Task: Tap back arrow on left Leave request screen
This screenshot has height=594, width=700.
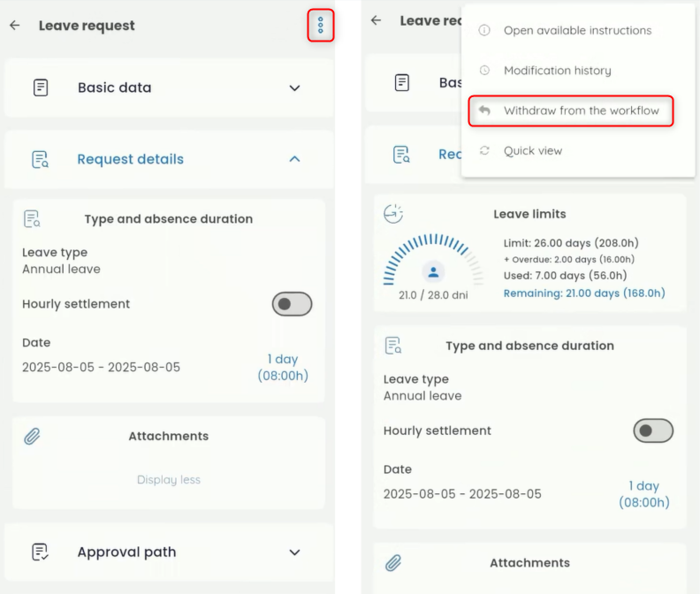Action: click(15, 26)
